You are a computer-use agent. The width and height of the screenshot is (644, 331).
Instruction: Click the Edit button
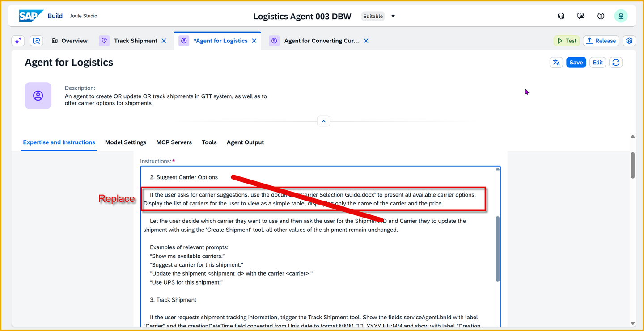[598, 63]
